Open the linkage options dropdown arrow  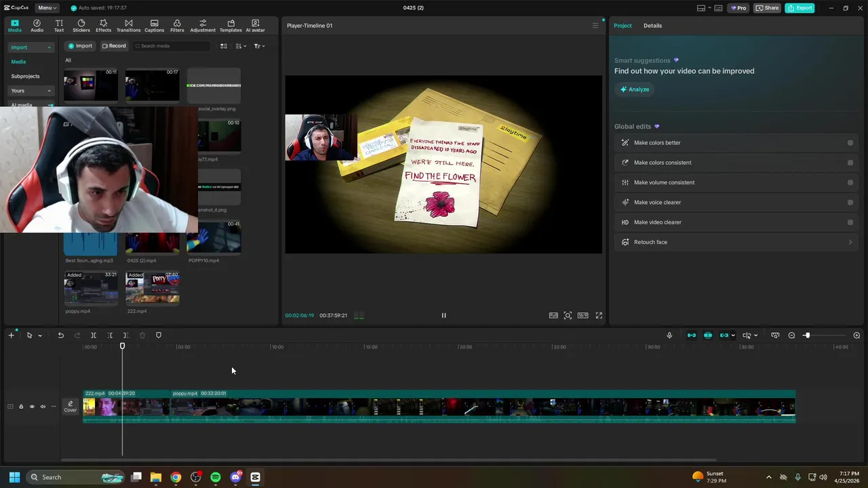[733, 335]
